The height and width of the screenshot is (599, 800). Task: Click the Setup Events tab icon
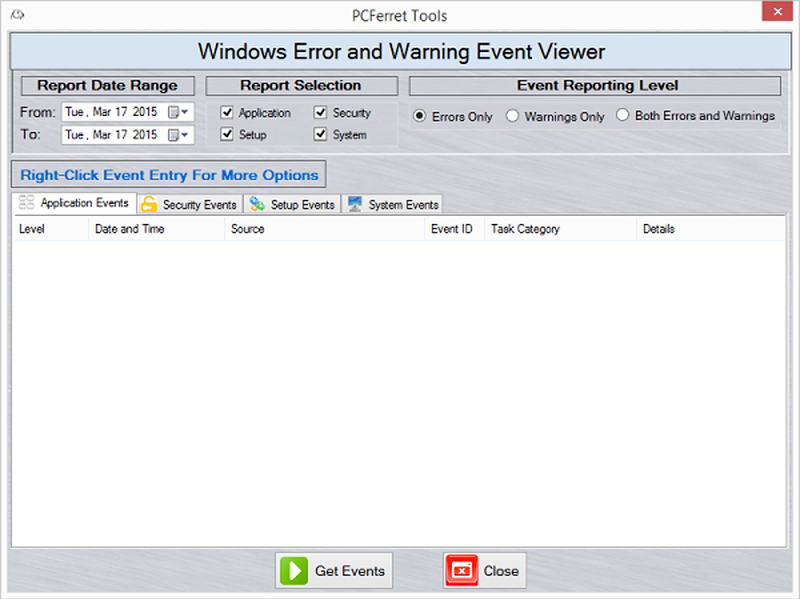point(257,204)
